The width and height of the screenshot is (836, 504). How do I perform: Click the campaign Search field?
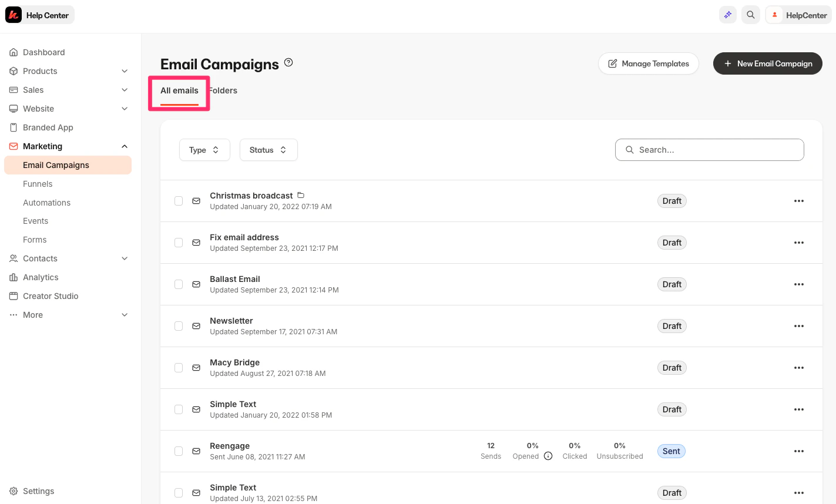(x=710, y=150)
